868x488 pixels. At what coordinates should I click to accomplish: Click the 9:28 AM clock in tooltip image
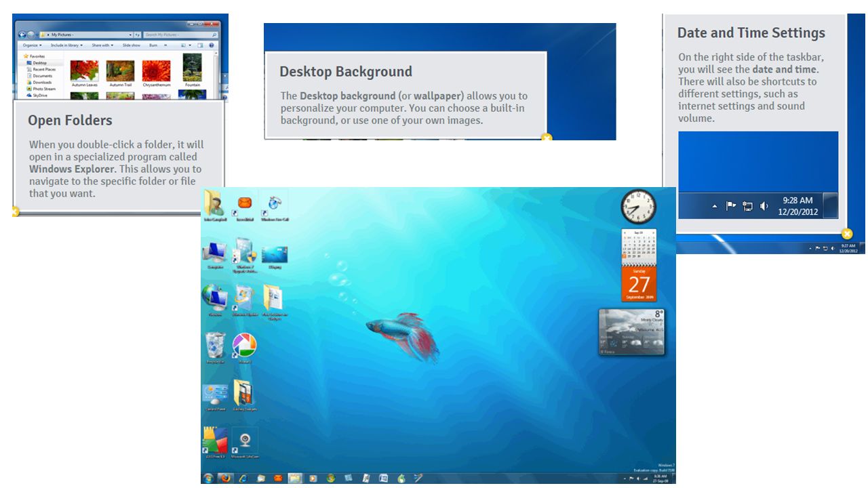(797, 206)
